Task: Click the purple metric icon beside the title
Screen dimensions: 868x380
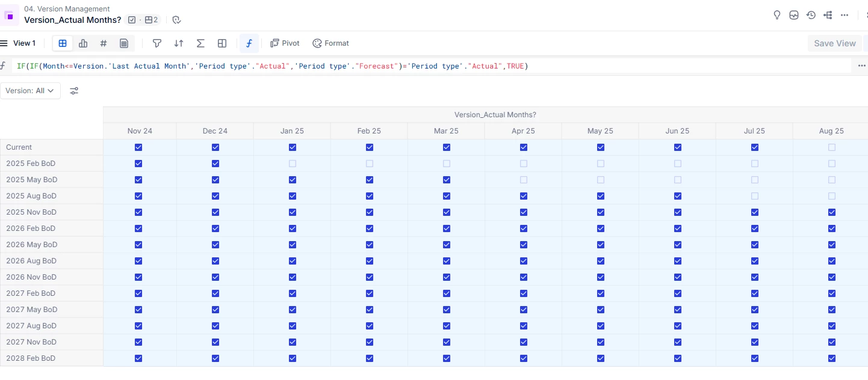Action: (10, 15)
